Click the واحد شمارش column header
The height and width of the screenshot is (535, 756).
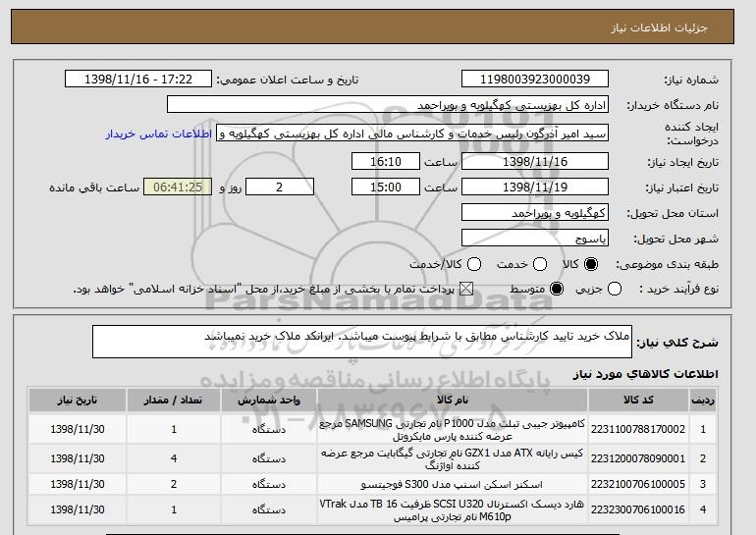[269, 401]
